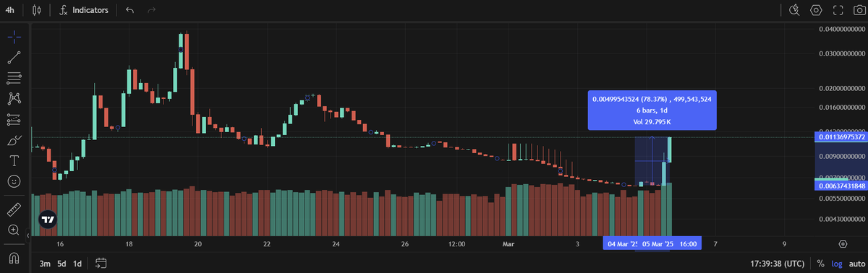Screen dimensions: 868x273
Task: Click the 0.00637431848 price label
Action: pyautogui.click(x=841, y=186)
